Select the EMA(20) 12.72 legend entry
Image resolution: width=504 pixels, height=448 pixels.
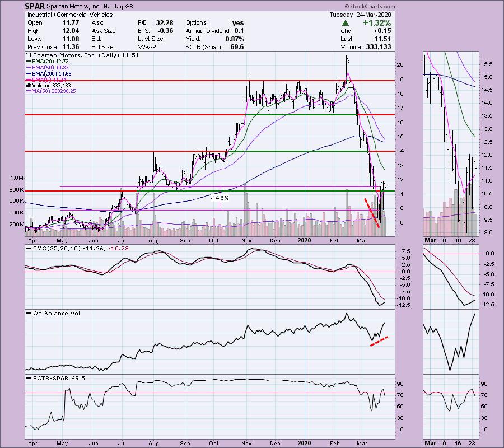coord(47,62)
